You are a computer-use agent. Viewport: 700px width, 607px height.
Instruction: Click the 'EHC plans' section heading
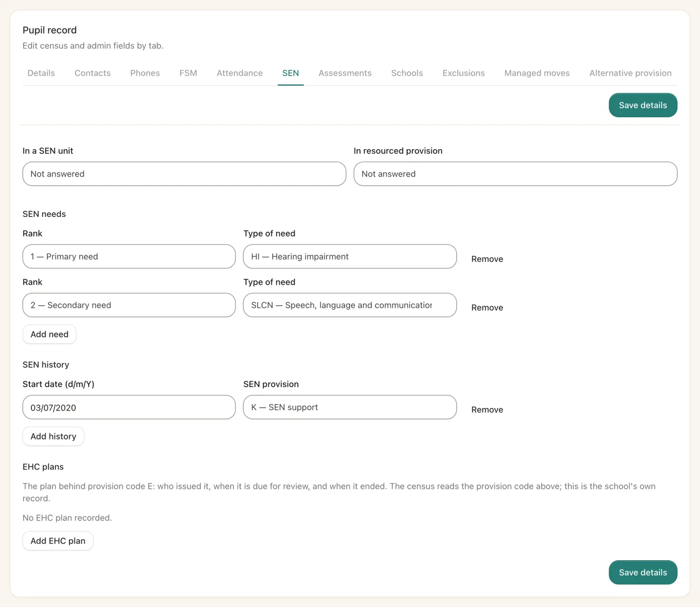pyautogui.click(x=43, y=467)
